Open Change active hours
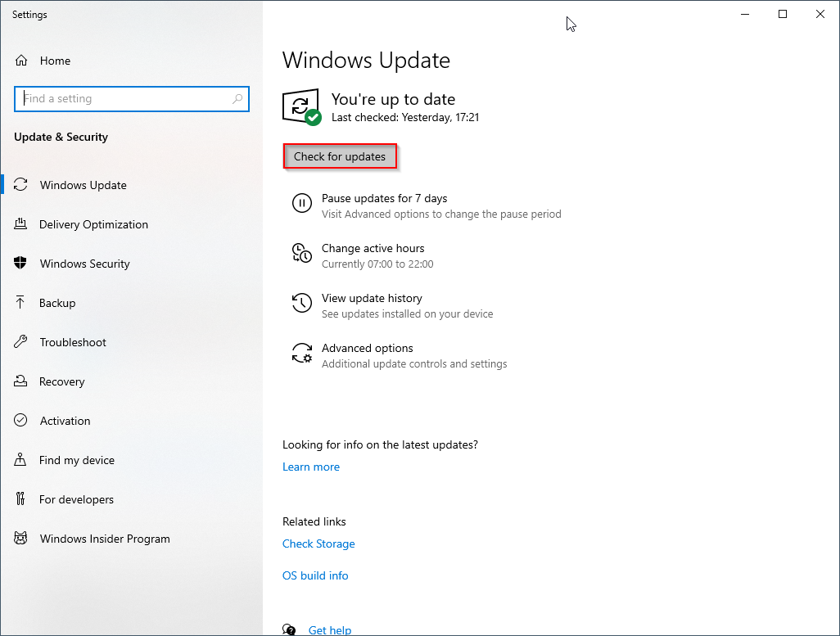Image resolution: width=840 pixels, height=636 pixels. (x=373, y=248)
